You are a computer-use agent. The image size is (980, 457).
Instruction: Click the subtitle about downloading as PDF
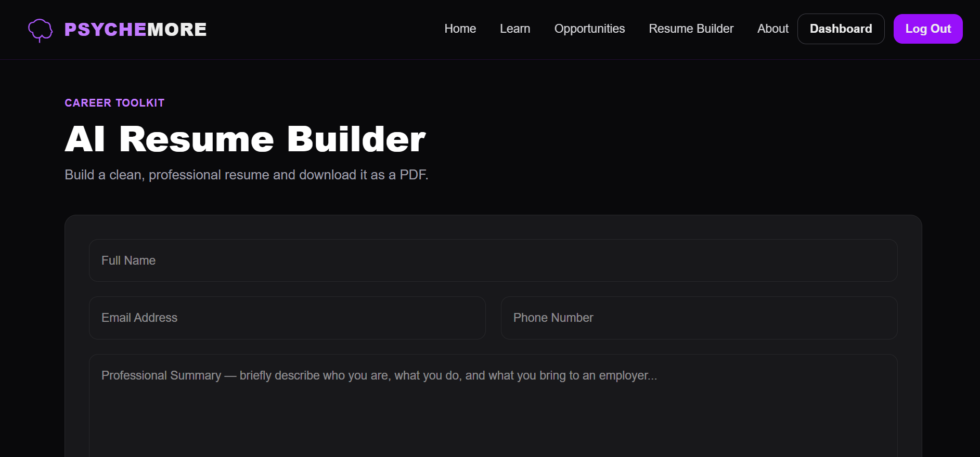click(247, 175)
